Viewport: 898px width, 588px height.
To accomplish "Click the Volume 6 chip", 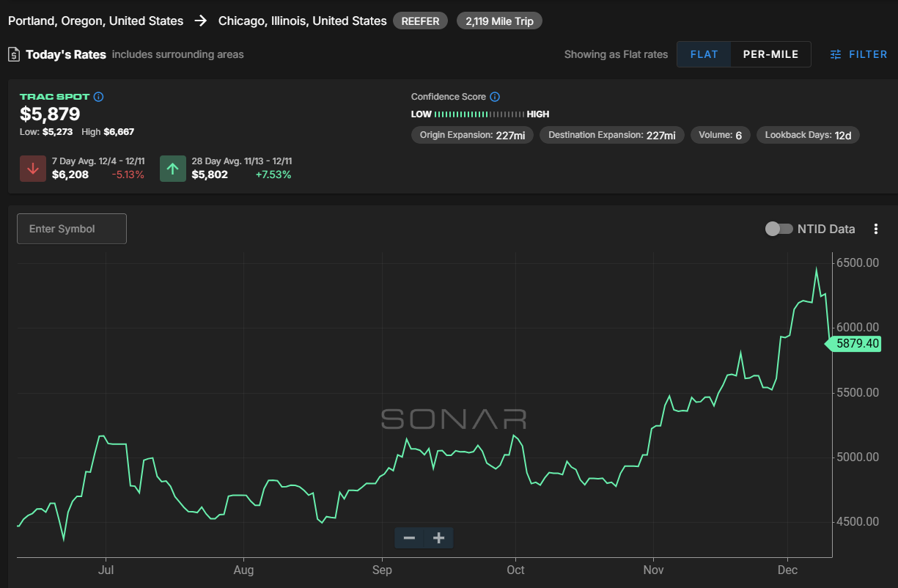I will (720, 135).
